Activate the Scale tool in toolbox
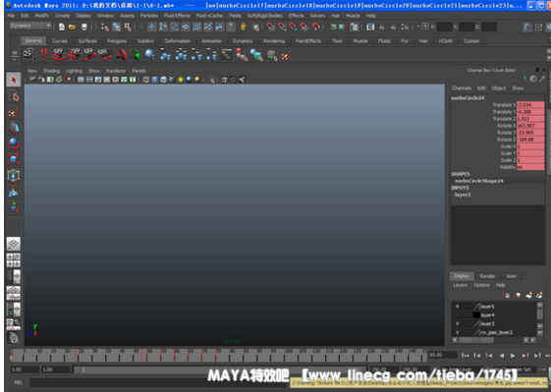 14,159
